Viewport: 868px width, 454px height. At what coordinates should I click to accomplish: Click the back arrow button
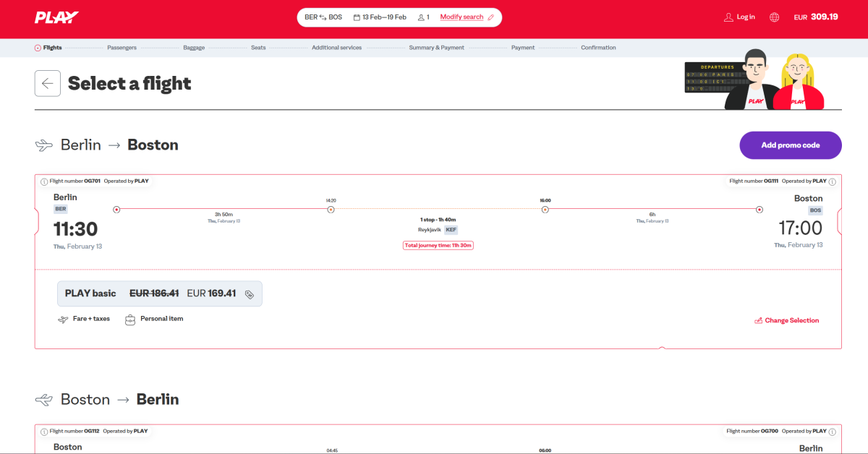click(x=48, y=84)
